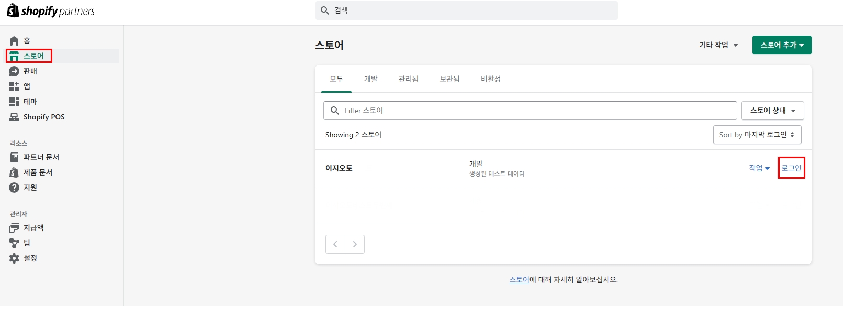
Task: Click the 앱 apps grid icon
Action: (14, 86)
